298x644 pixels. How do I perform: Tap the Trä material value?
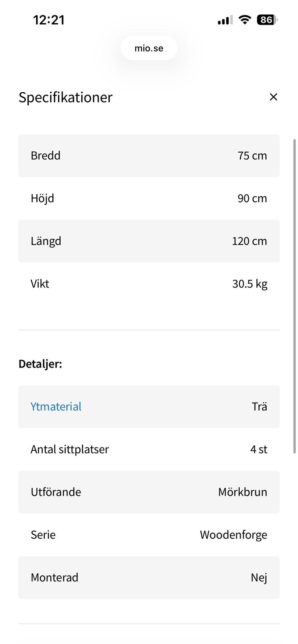(x=259, y=407)
